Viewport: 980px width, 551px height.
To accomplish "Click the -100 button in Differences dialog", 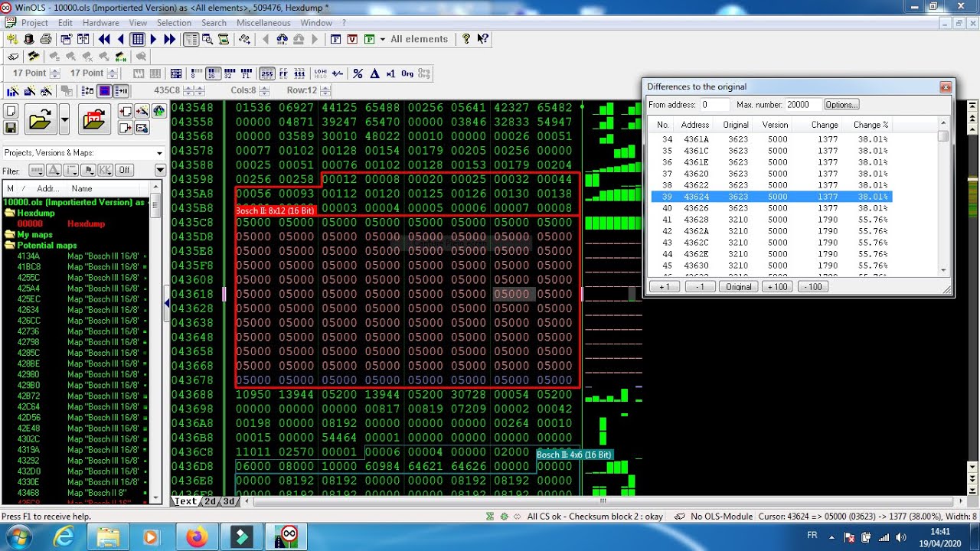I will pos(813,286).
